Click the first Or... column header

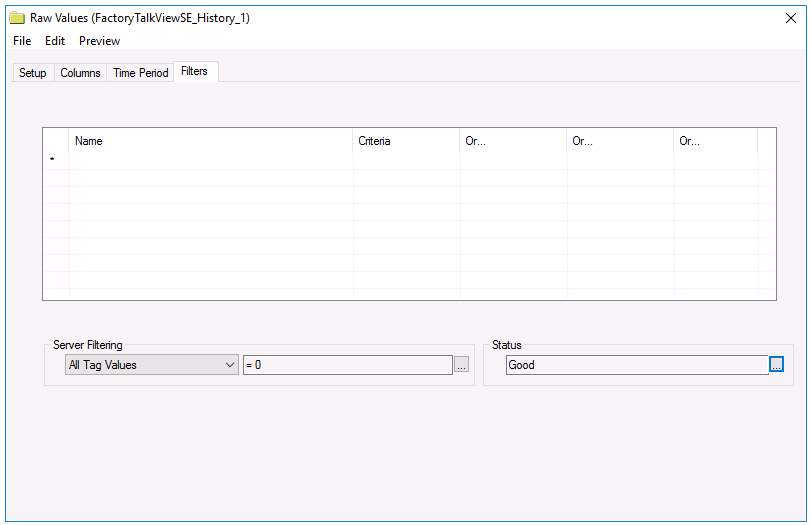tap(513, 141)
